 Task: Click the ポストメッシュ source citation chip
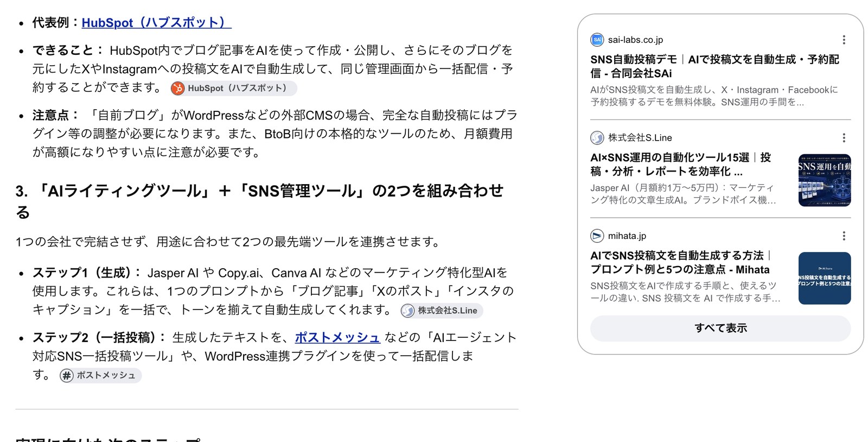100,375
